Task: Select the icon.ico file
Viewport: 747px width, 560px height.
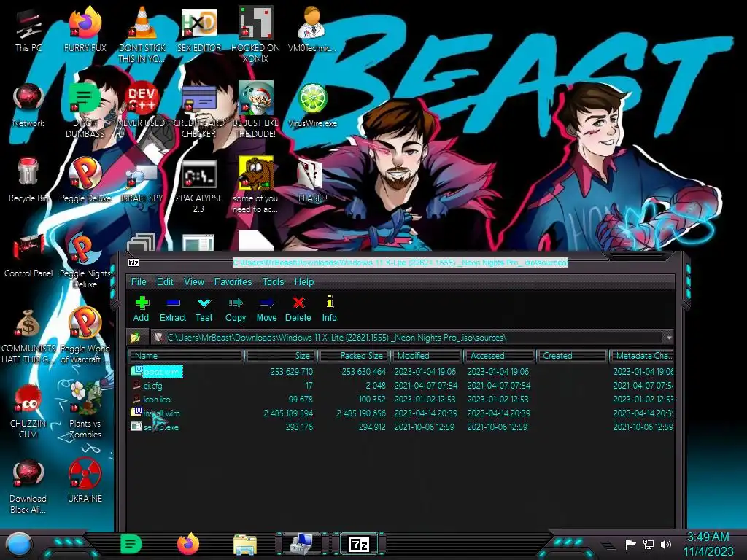Action: (x=157, y=400)
